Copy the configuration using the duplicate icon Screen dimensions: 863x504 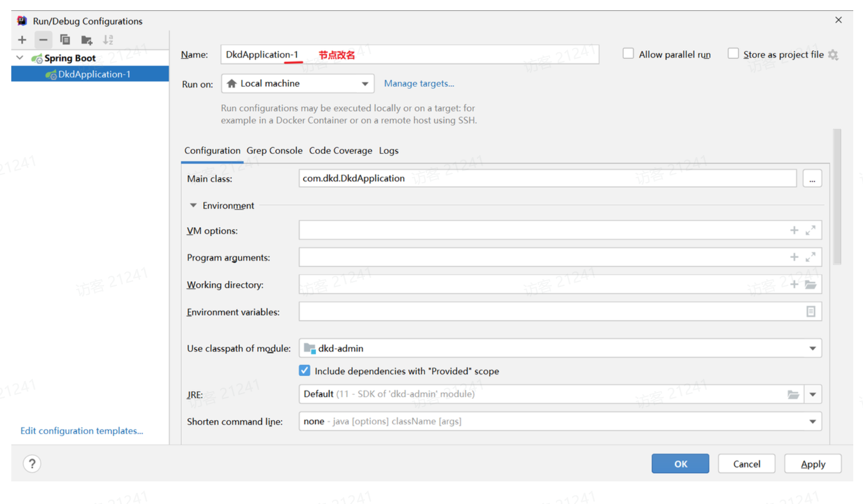(65, 40)
